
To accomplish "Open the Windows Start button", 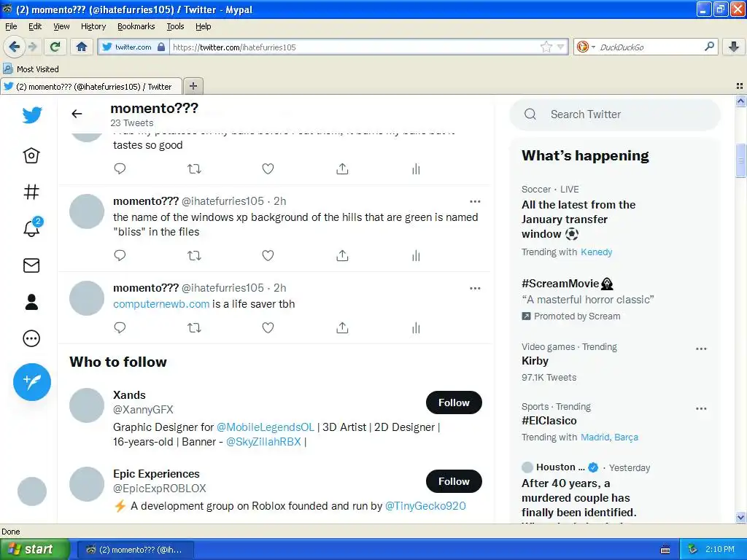I will [34, 549].
